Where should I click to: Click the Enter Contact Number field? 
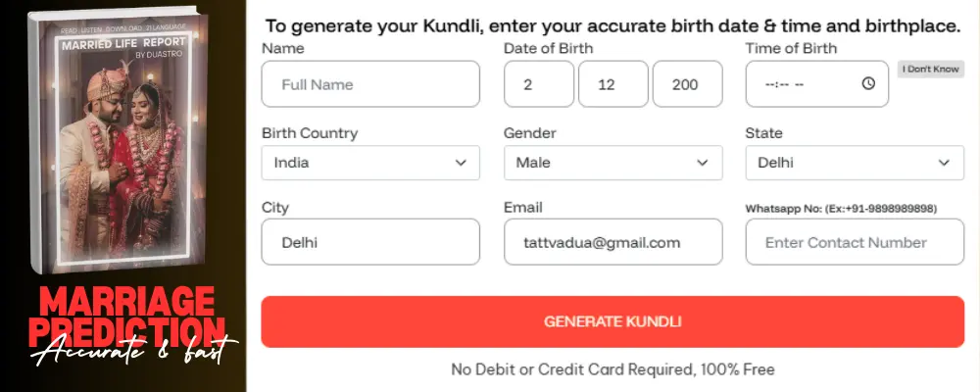854,242
